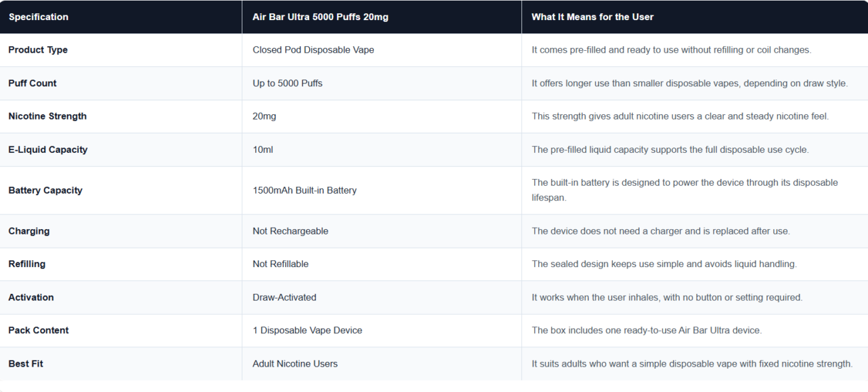This screenshot has width=868, height=392.
Task: Click the '1500mAh Built-in Battery' cell
Action: pyautogui.click(x=304, y=190)
